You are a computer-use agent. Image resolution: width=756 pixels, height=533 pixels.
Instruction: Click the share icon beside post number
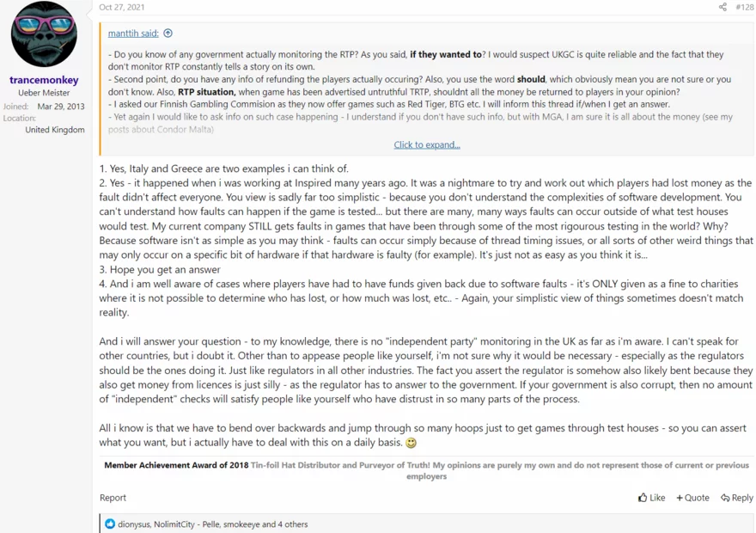722,7
